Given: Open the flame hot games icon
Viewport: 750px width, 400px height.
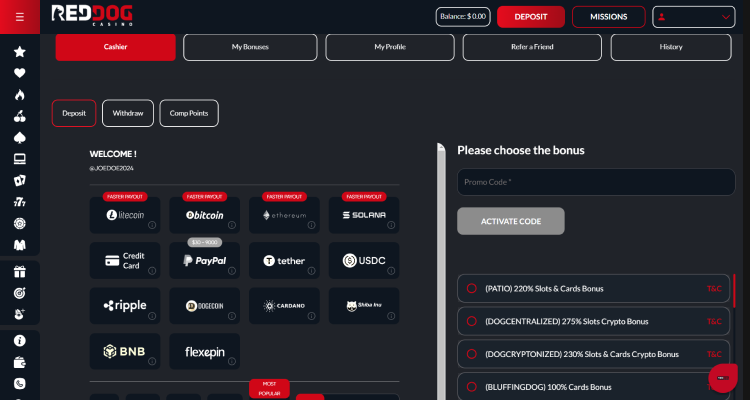Looking at the screenshot, I should [20, 95].
